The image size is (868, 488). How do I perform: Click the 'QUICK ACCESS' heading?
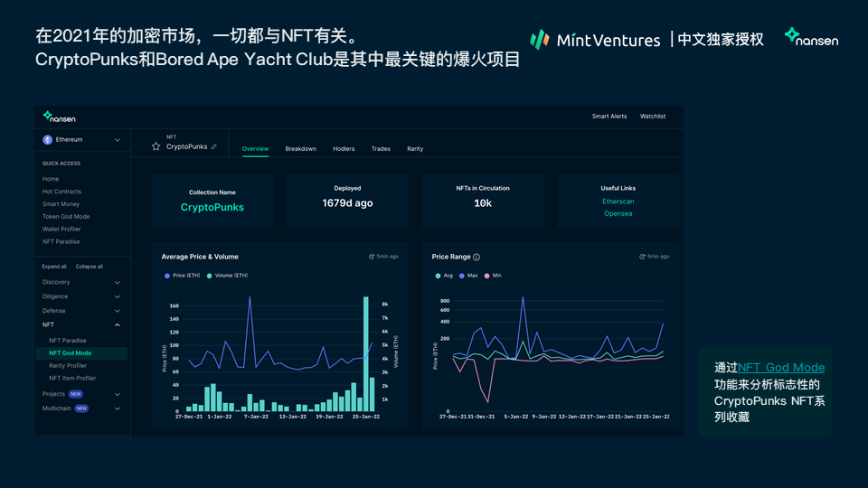coord(61,164)
